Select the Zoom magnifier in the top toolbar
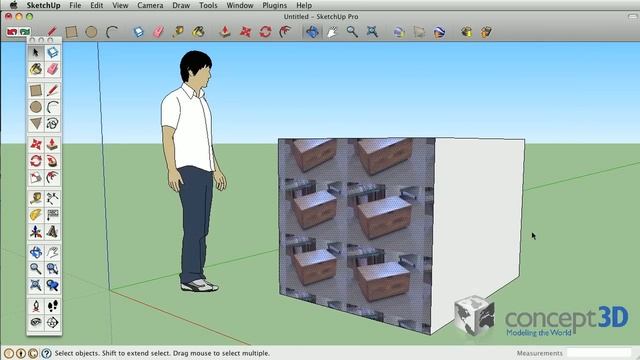Screen dimensions: 640x360 352,32
